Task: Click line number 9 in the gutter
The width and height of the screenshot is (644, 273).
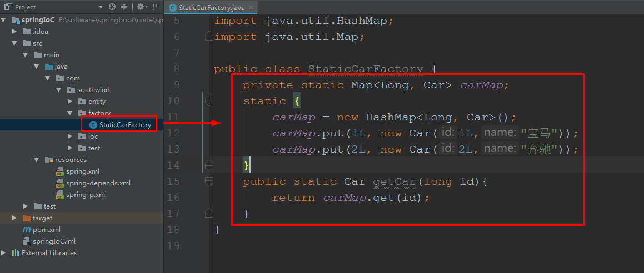Action: [x=177, y=85]
